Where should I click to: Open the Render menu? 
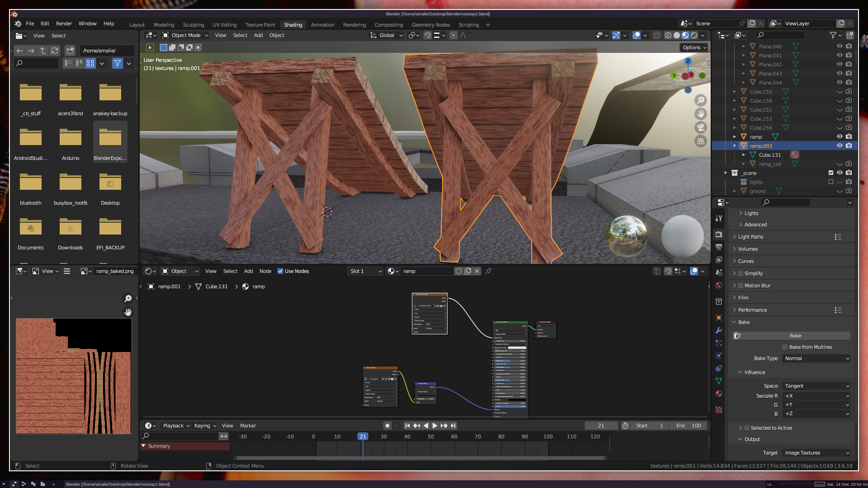click(64, 23)
